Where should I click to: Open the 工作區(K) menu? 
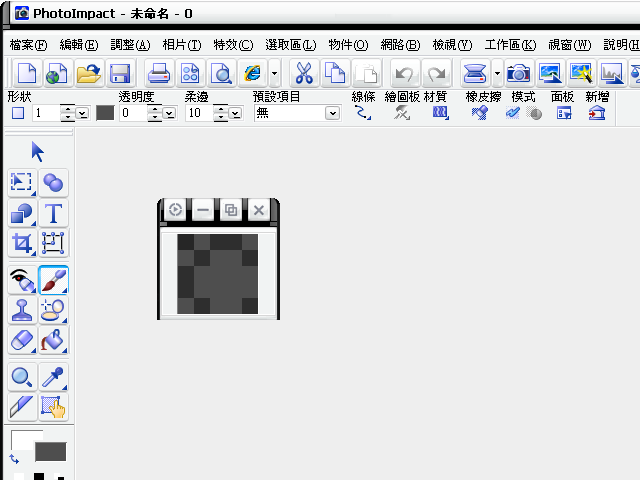(x=510, y=44)
